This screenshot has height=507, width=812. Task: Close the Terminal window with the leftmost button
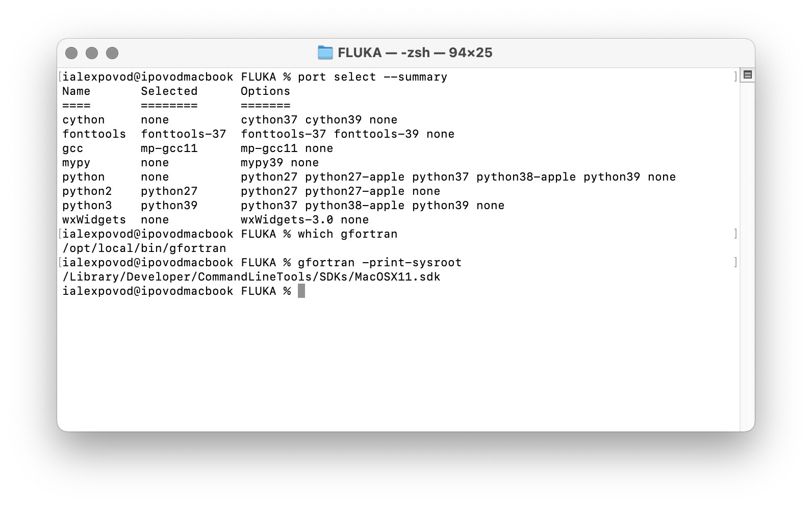(71, 53)
